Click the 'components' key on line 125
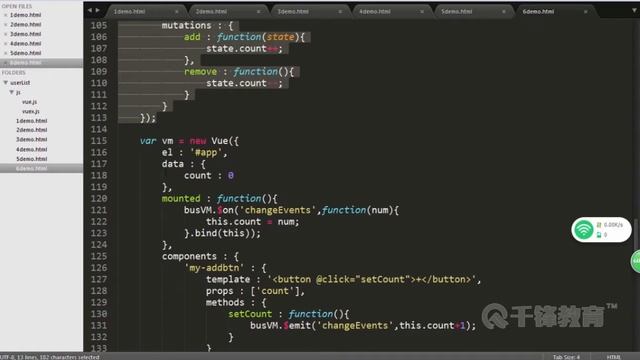The width and height of the screenshot is (640, 360). 189,257
